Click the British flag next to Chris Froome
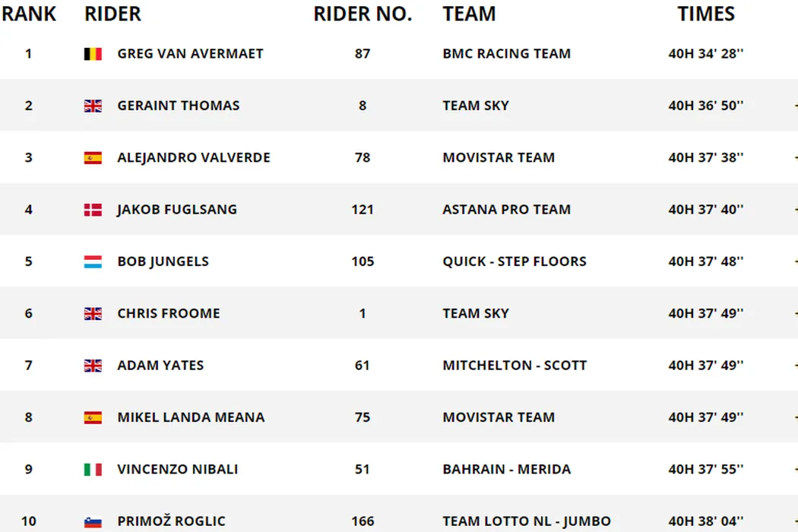The height and width of the screenshot is (532, 798). click(x=93, y=313)
